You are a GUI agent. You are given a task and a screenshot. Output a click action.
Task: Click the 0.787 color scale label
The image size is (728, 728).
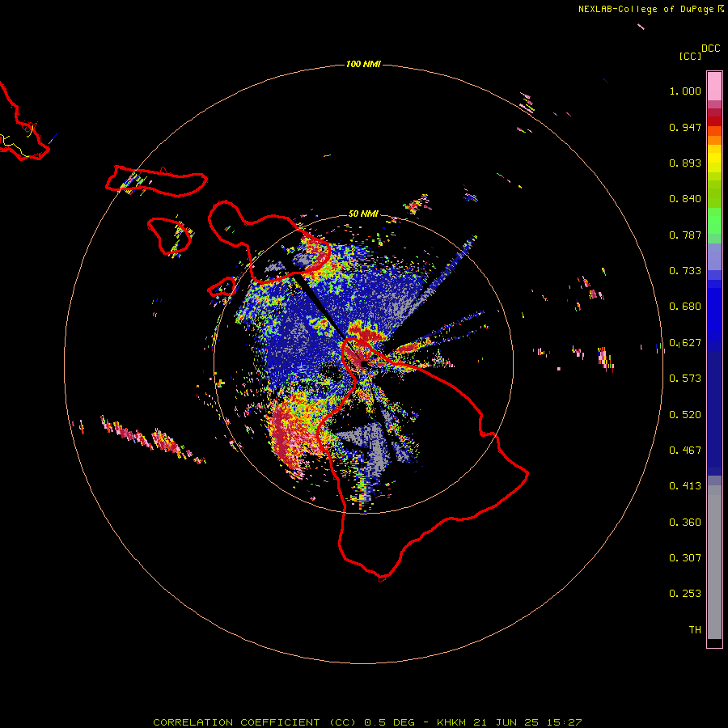(x=685, y=235)
